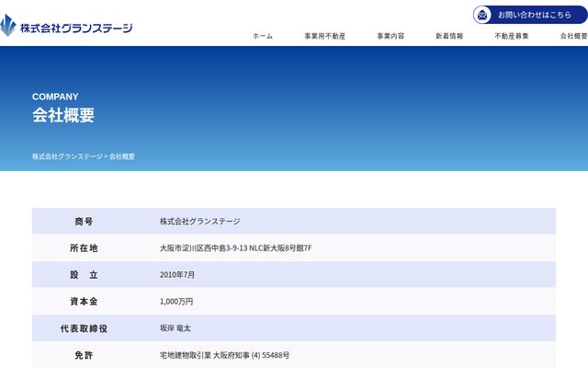Select 宅地建物取引業 license number text
The height and width of the screenshot is (368, 588).
click(224, 355)
